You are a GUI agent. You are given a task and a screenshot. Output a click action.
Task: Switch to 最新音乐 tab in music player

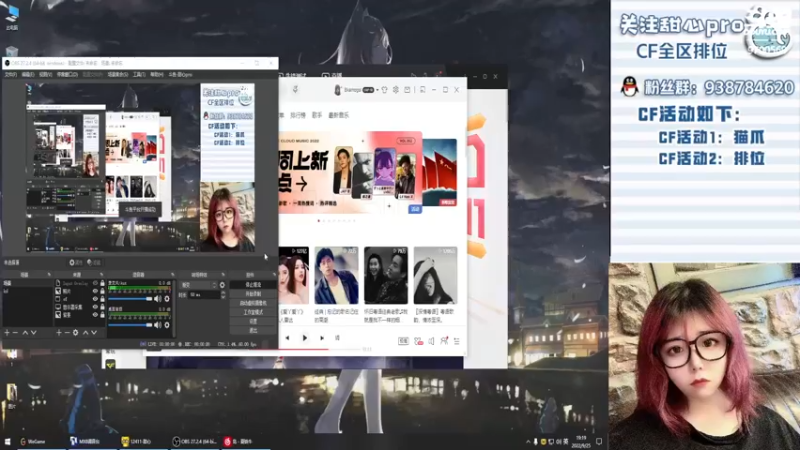coord(339,115)
